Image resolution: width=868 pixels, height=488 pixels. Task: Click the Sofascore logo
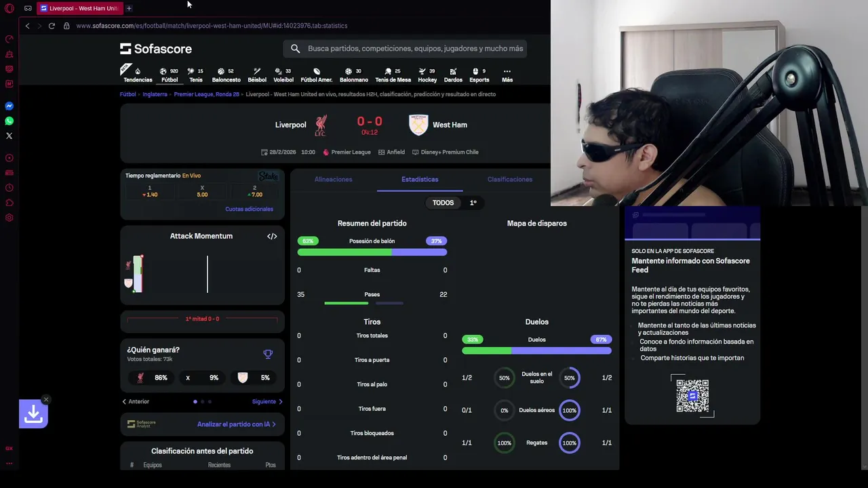[x=156, y=49]
